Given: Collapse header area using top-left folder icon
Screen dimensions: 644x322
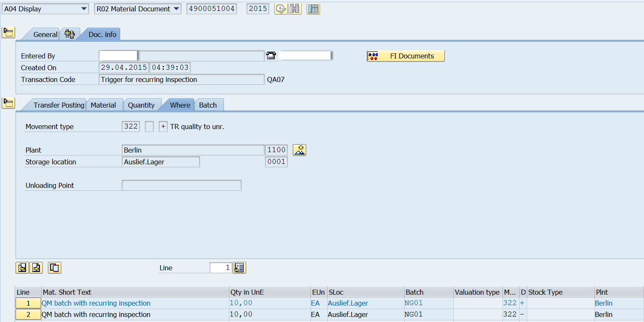Looking at the screenshot, I should tap(8, 32).
